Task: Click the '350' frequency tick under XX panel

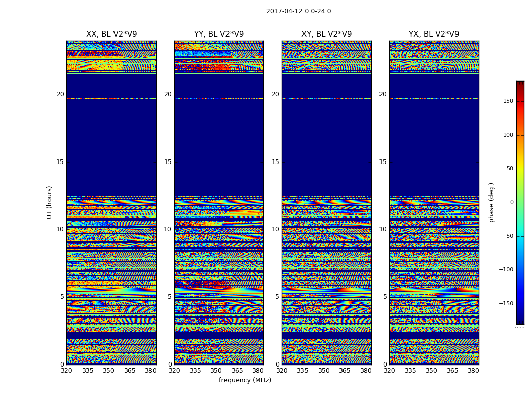Action: [x=108, y=371]
